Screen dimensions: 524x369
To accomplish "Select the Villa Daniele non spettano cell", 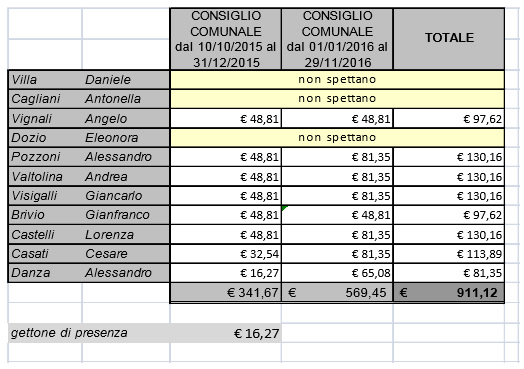I will click(x=337, y=80).
